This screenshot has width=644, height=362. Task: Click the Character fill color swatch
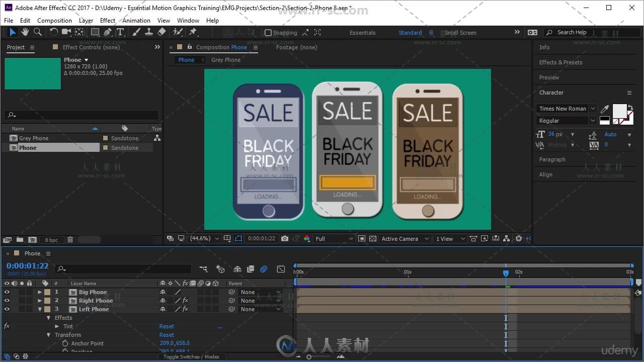(x=619, y=111)
